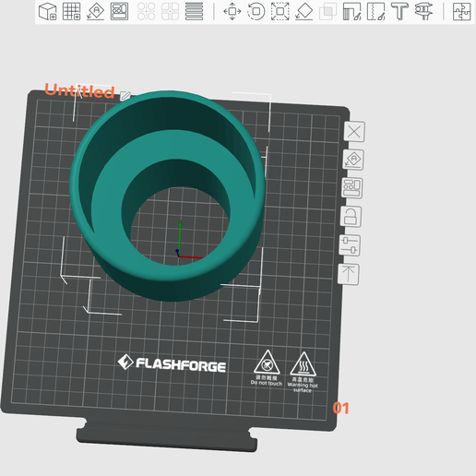Screen dimensions: 476x476
Task: Open the Variable layer height tool
Action: [194, 11]
